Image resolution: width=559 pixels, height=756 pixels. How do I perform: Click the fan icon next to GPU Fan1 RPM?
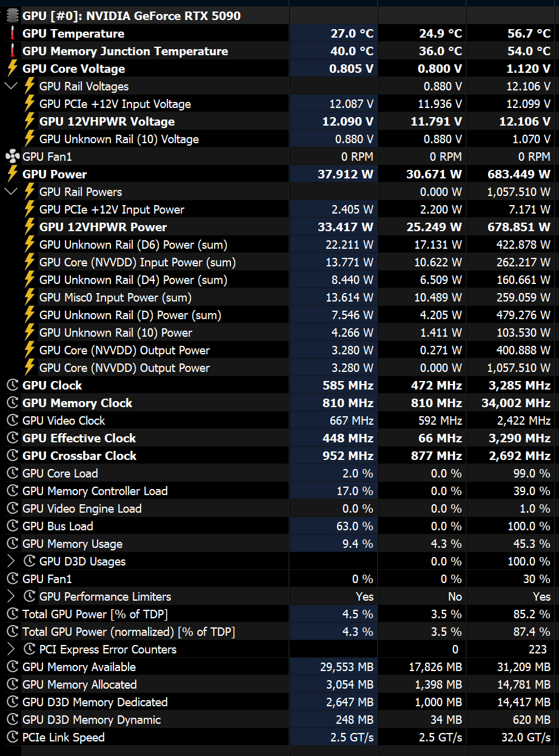click(12, 157)
